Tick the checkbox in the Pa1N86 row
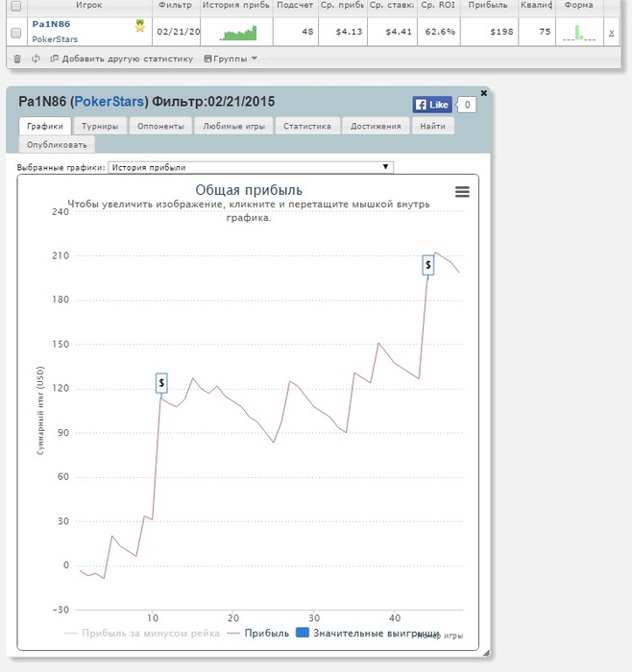 click(16, 33)
